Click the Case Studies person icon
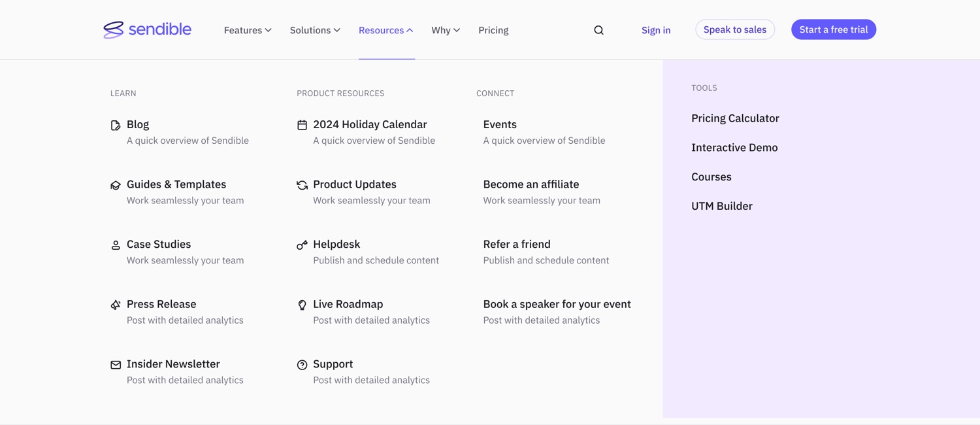The width and height of the screenshot is (980, 425). (x=116, y=245)
